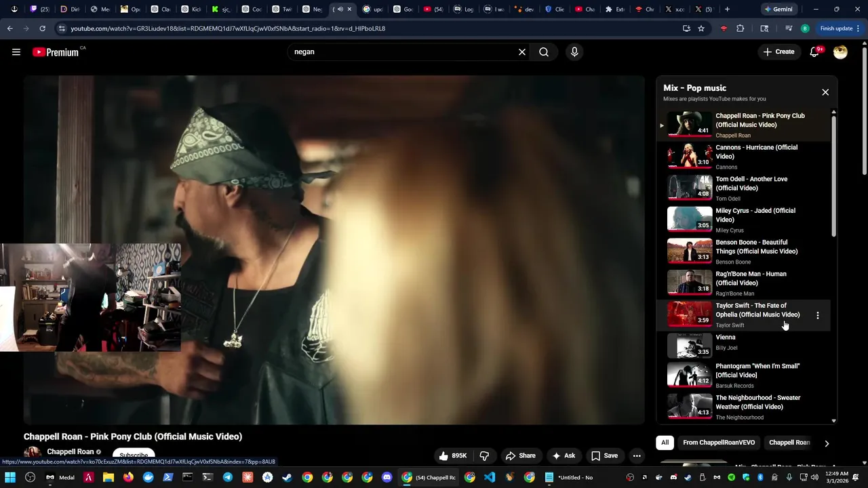The image size is (868, 488).
Task: Open Visual Studio Code from taskbar
Action: 490,477
